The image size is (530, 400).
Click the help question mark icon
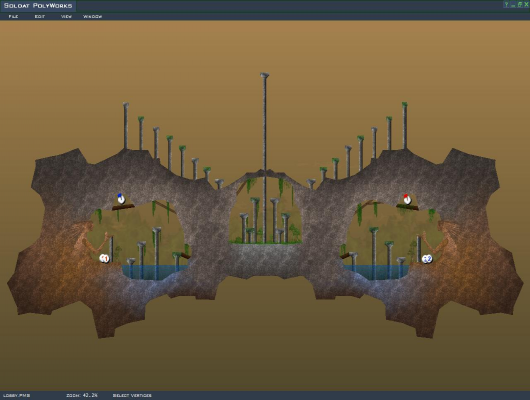tap(506, 4)
